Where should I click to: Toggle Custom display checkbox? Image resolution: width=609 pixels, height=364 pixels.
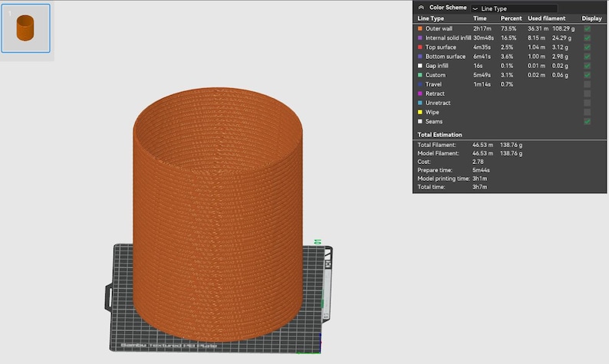coord(588,75)
